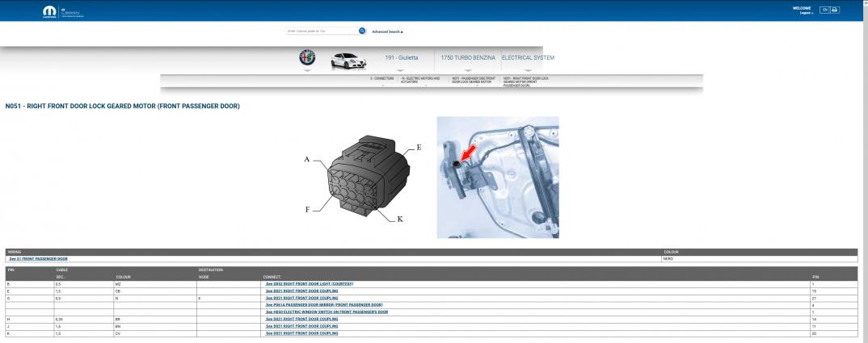Click the magnifier search button
868x343 pixels.
362,31
